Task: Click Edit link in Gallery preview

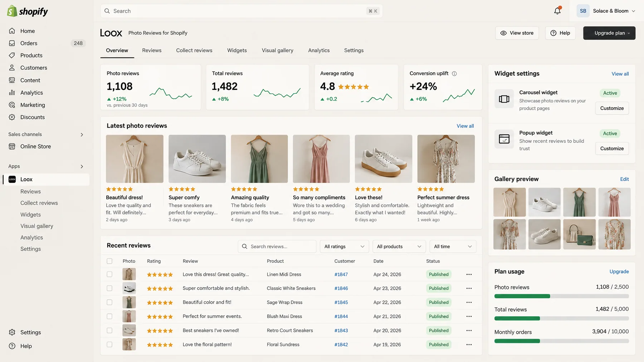Action: click(x=624, y=179)
